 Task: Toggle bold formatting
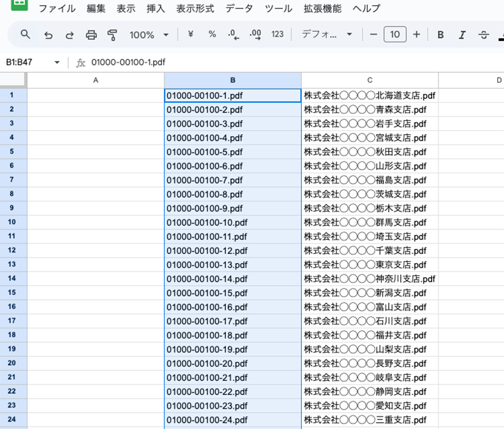tap(440, 35)
